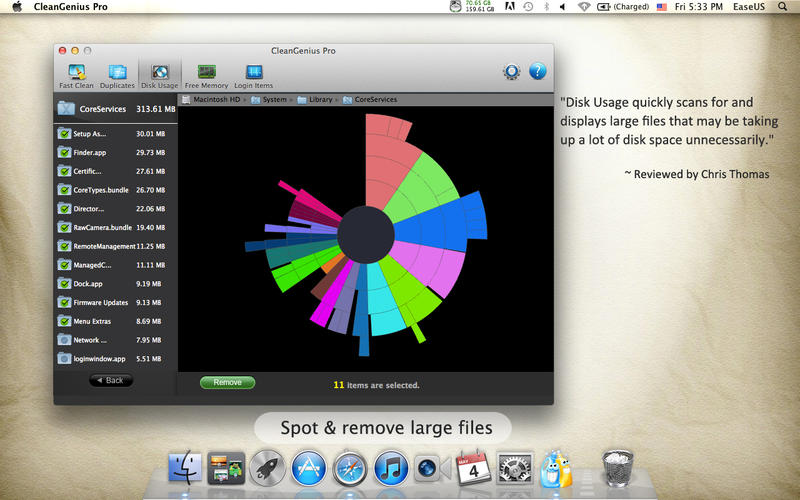Open the Time Machine menu bar icon
The image size is (800, 500).
[529, 7]
